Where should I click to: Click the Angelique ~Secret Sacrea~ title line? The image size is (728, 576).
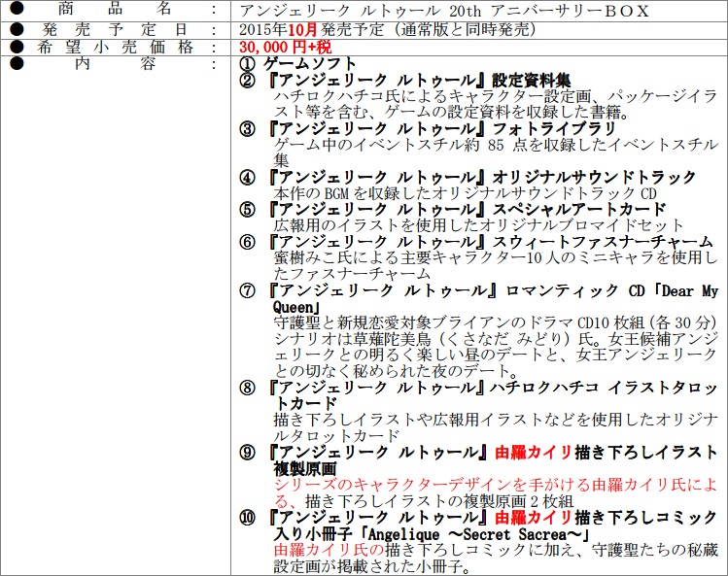pyautogui.click(x=432, y=534)
